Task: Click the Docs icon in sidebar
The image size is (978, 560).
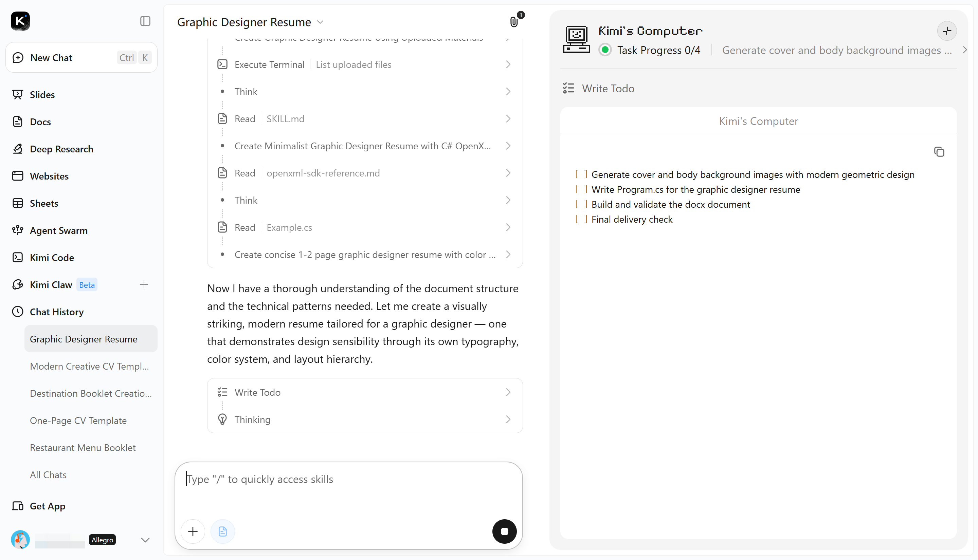Action: (x=18, y=122)
